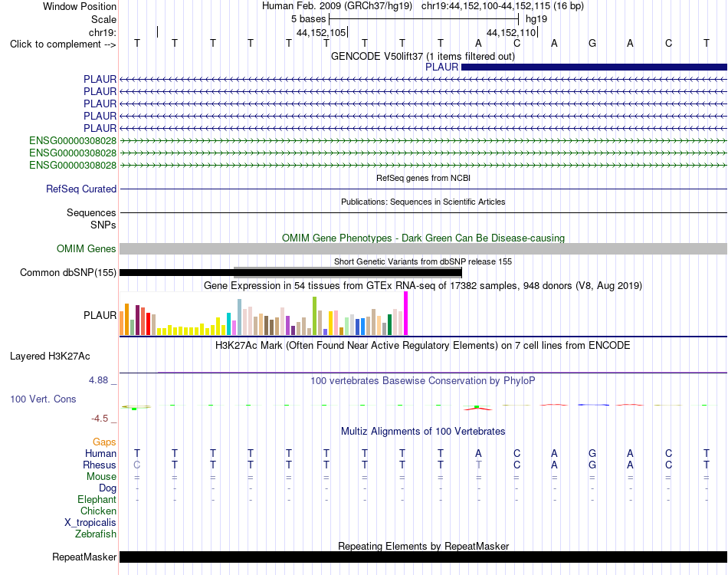Click the 44,152,105 position marker
Viewport: 728px width, 575px height.
(x=321, y=32)
